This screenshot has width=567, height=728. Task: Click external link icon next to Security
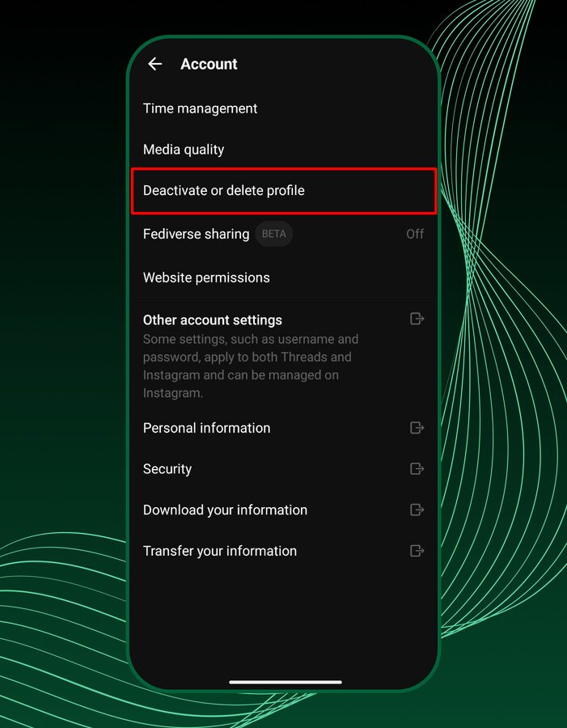click(417, 469)
